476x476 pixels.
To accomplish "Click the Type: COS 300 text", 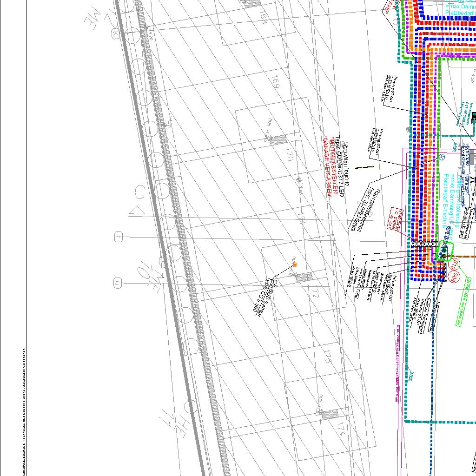I will coord(262,295).
